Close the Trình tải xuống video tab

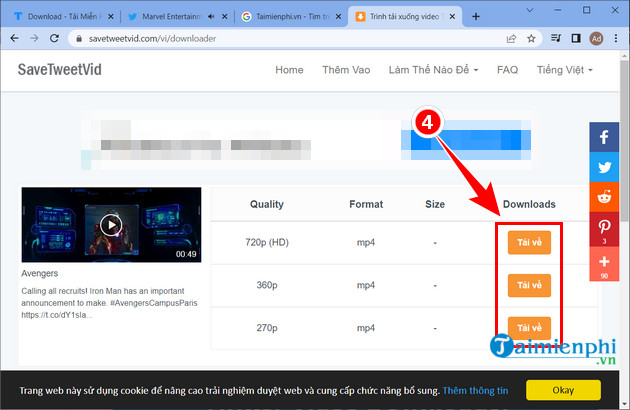tap(452, 16)
